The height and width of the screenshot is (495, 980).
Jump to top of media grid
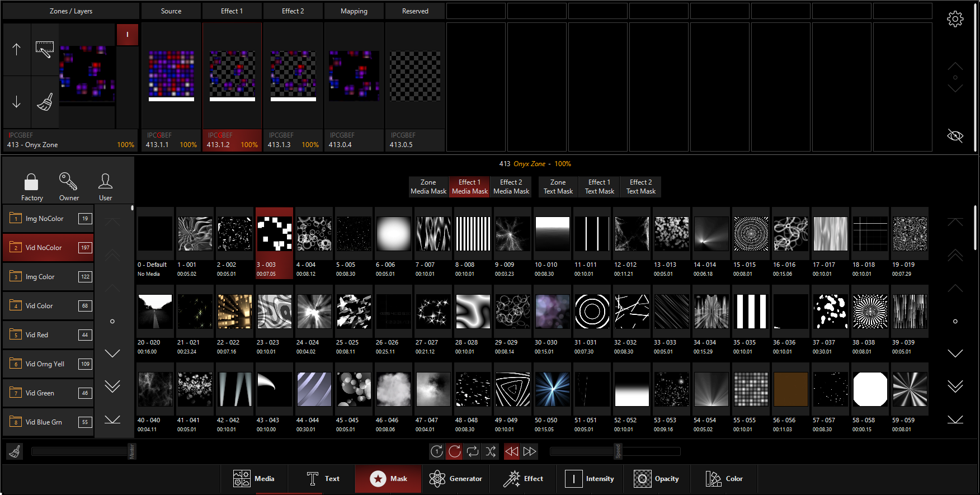[955, 222]
